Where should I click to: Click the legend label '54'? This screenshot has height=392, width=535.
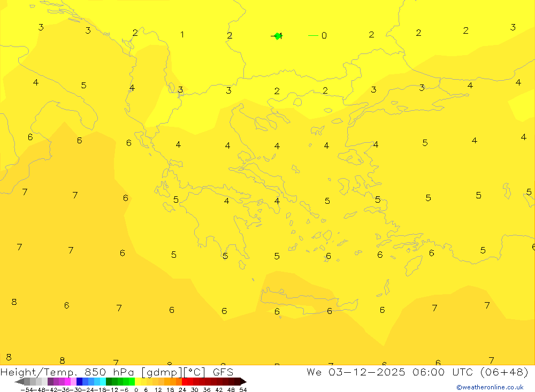pos(243,390)
